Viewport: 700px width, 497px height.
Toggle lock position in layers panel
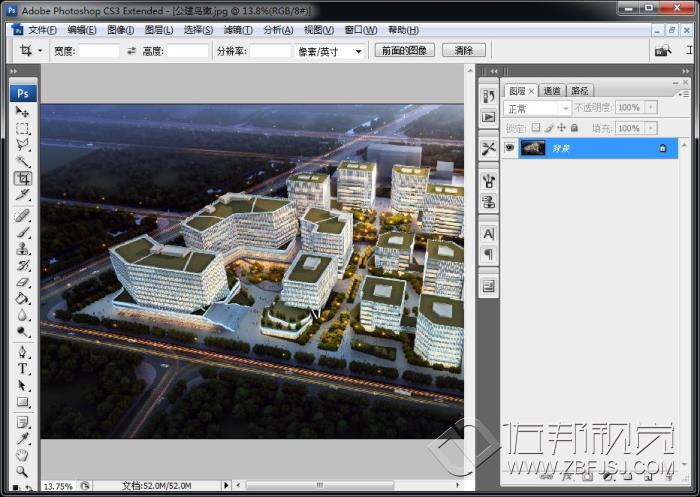click(561, 128)
